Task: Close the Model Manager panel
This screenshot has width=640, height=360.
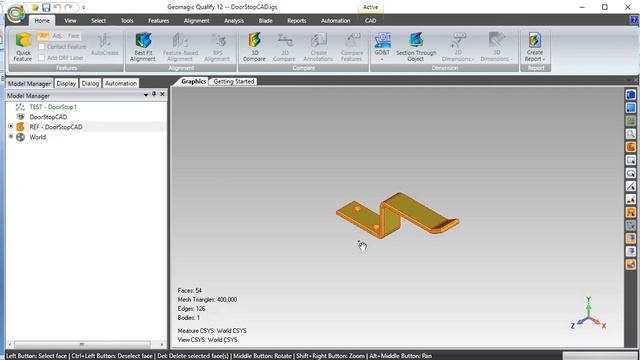Action: pos(162,94)
